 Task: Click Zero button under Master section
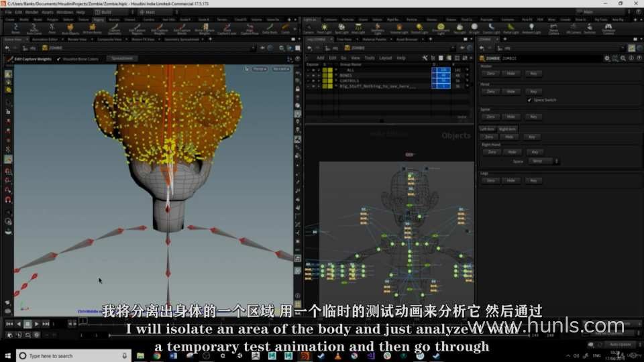click(x=490, y=74)
